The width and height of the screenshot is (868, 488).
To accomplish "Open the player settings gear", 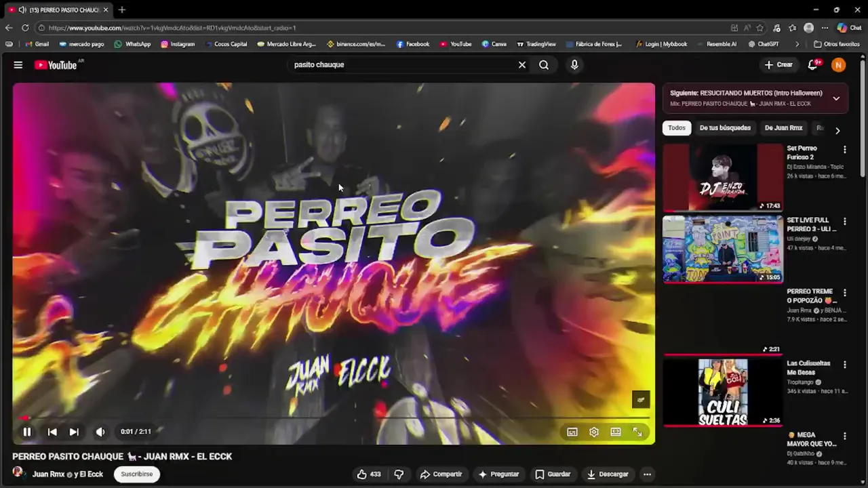I will pos(594,432).
